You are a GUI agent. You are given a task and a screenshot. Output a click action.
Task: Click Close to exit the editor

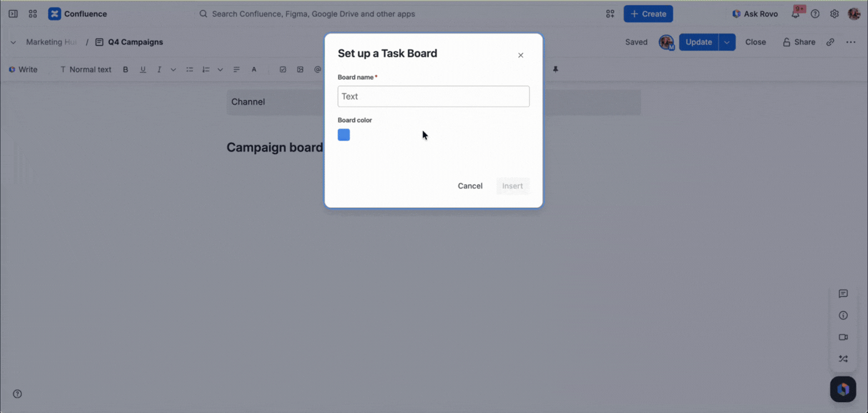click(x=755, y=42)
